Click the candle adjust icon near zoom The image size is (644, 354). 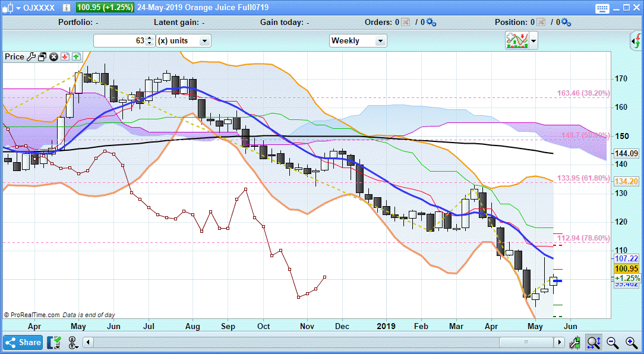pos(576,342)
